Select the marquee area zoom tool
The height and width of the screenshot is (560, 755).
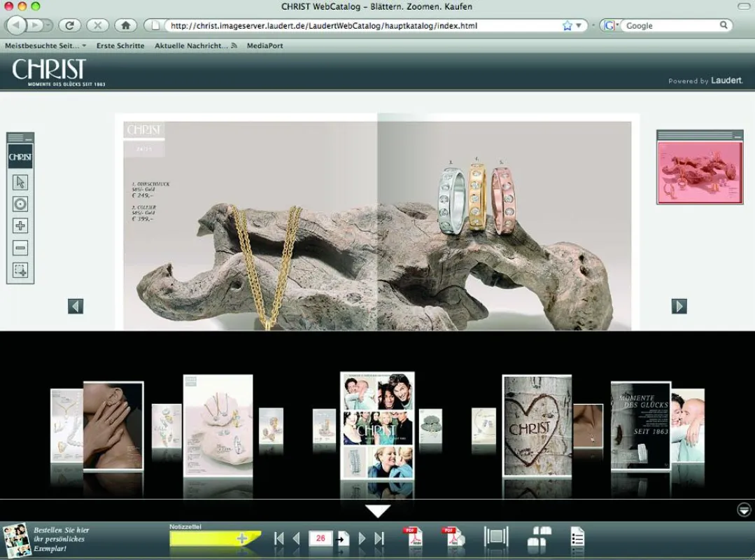tap(20, 270)
